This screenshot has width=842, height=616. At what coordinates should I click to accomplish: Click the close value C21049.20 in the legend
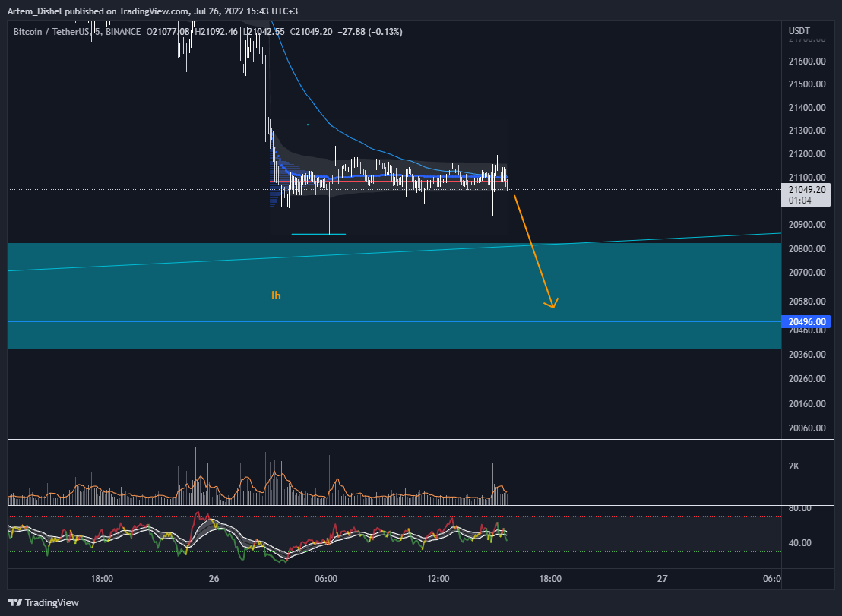click(311, 32)
